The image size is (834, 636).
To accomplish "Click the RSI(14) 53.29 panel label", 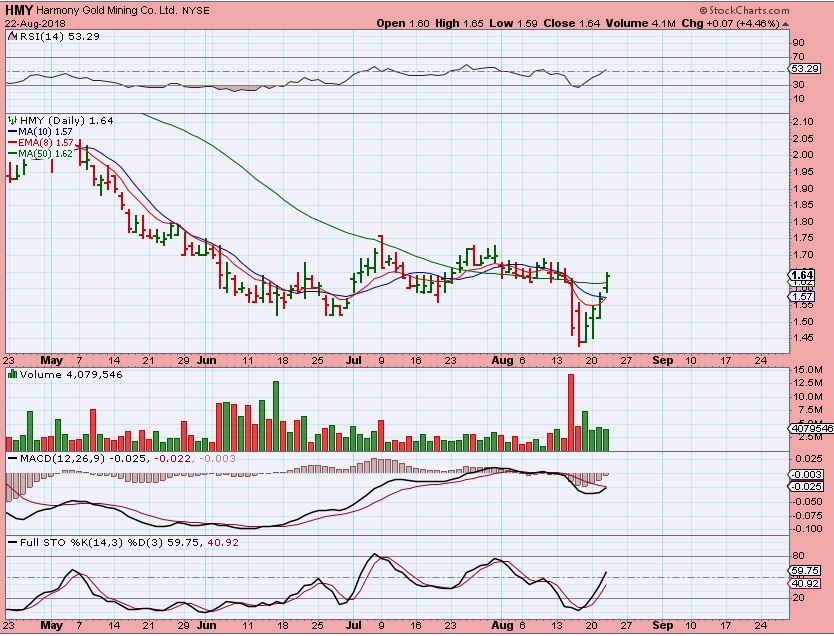I will coord(60,36).
